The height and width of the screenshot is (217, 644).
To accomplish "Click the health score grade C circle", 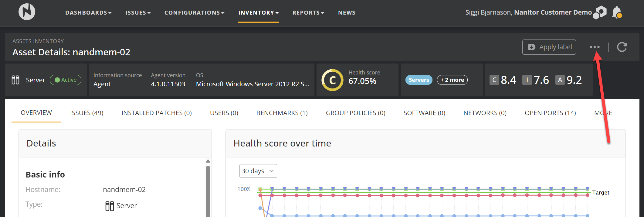I will point(332,80).
